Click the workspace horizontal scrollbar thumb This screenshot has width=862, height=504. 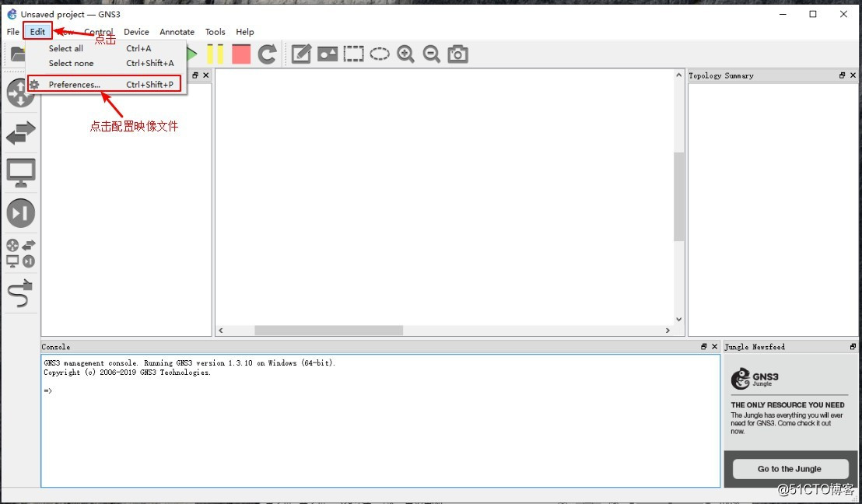pyautogui.click(x=328, y=331)
